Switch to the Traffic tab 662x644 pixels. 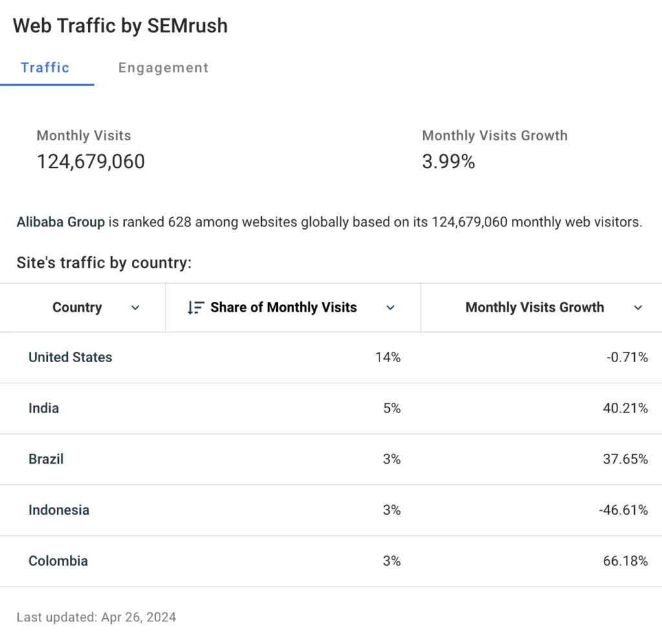pyautogui.click(x=45, y=68)
